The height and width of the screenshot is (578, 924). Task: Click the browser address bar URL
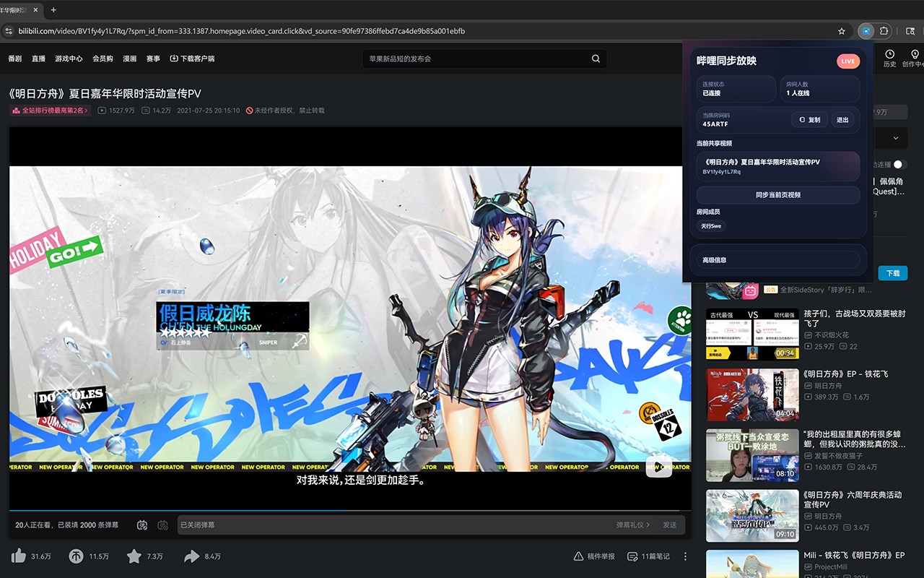click(243, 31)
